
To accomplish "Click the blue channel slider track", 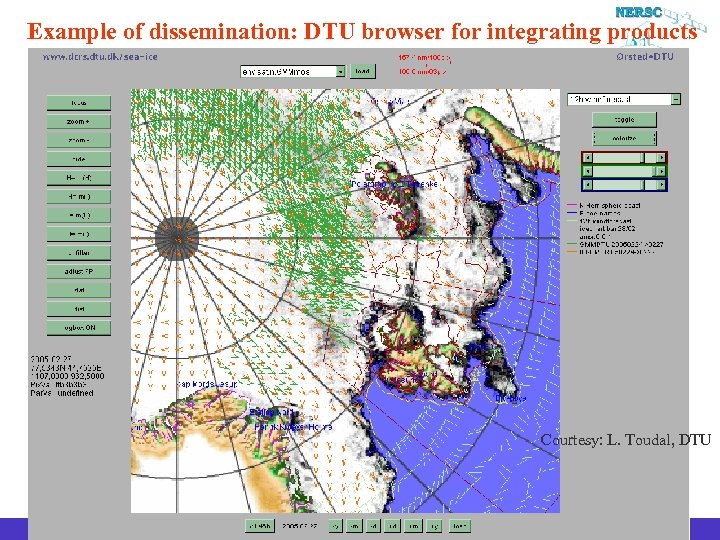I will click(x=624, y=185).
